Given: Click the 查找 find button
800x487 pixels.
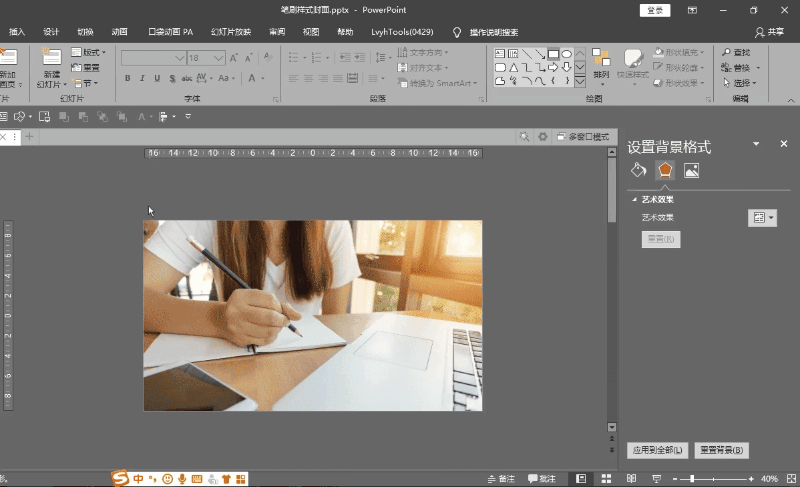Looking at the screenshot, I should point(736,52).
